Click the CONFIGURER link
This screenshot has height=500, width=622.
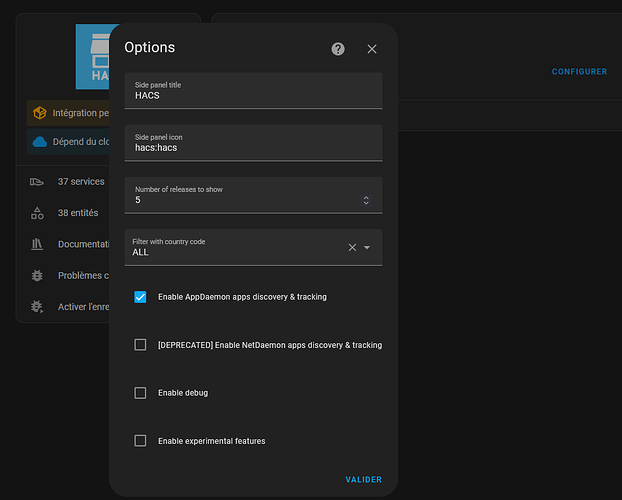tap(579, 72)
